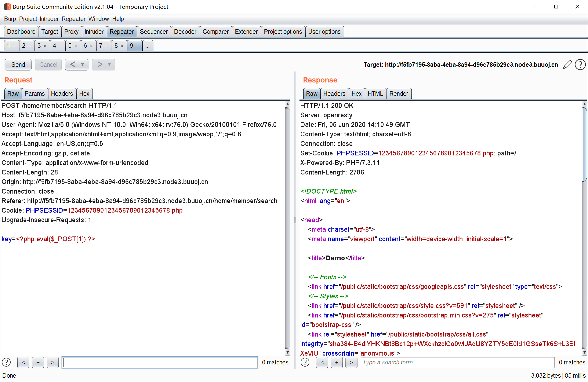Image resolution: width=588 pixels, height=382 pixels.
Task: Show request Headers view
Action: tap(62, 94)
